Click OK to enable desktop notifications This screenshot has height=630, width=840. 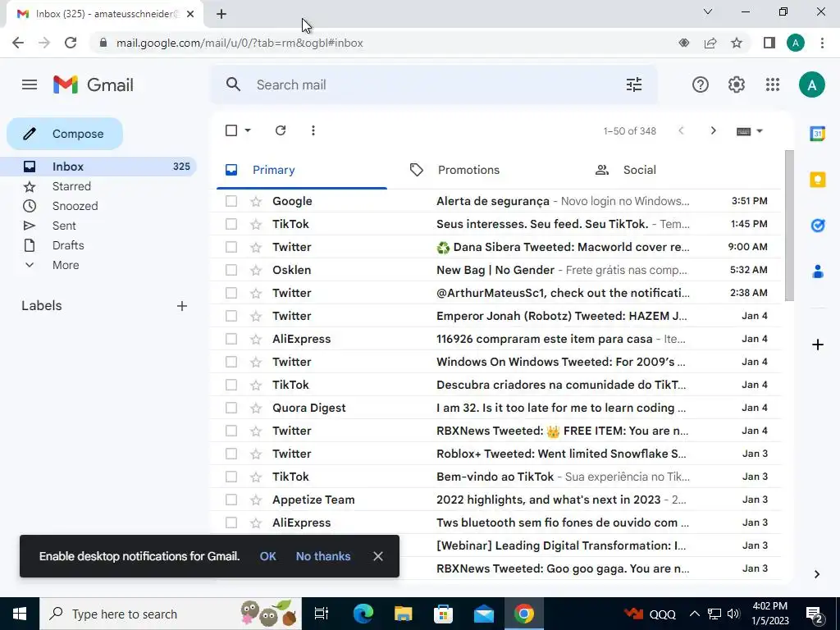268,556
